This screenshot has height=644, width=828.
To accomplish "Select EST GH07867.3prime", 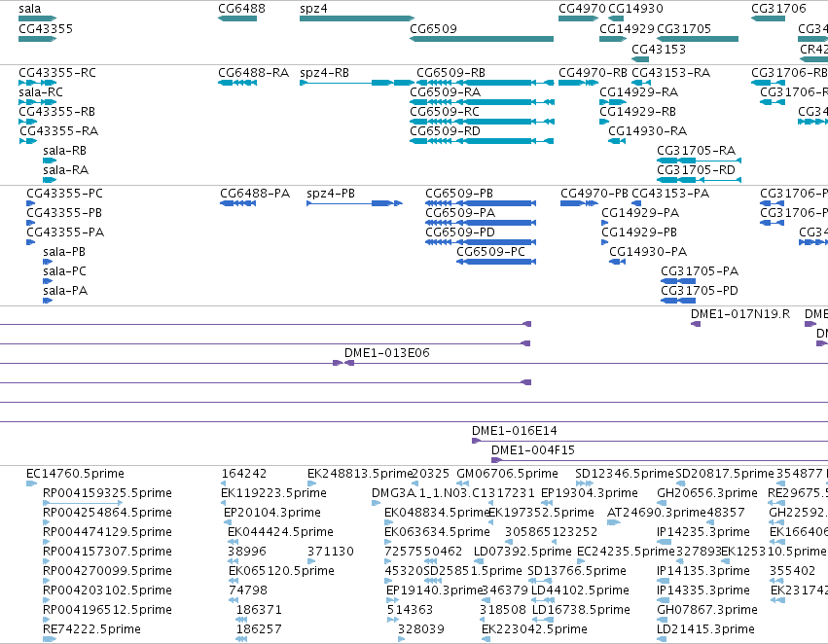I will [x=662, y=620].
